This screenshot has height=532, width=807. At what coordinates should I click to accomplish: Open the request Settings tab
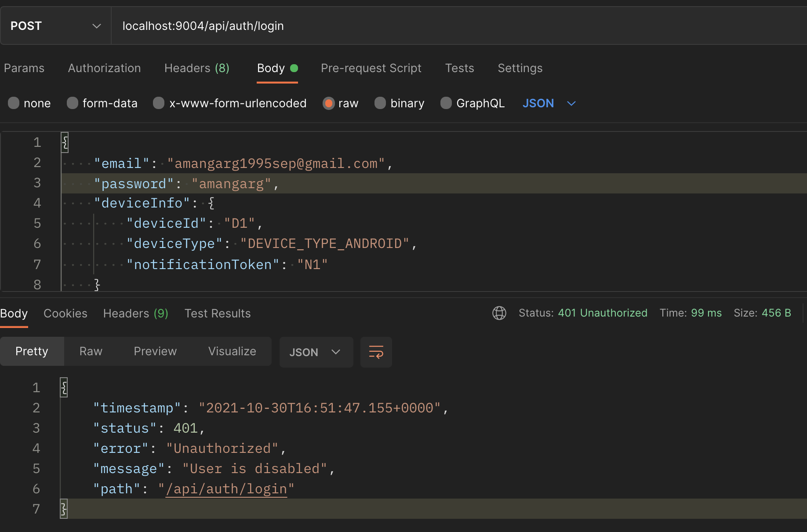[520, 68]
